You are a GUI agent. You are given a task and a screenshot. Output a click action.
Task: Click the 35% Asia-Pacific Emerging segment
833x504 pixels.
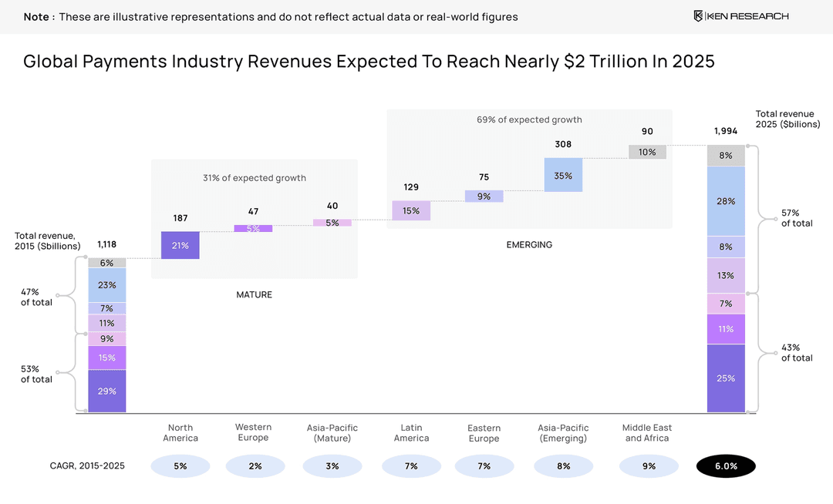563,175
